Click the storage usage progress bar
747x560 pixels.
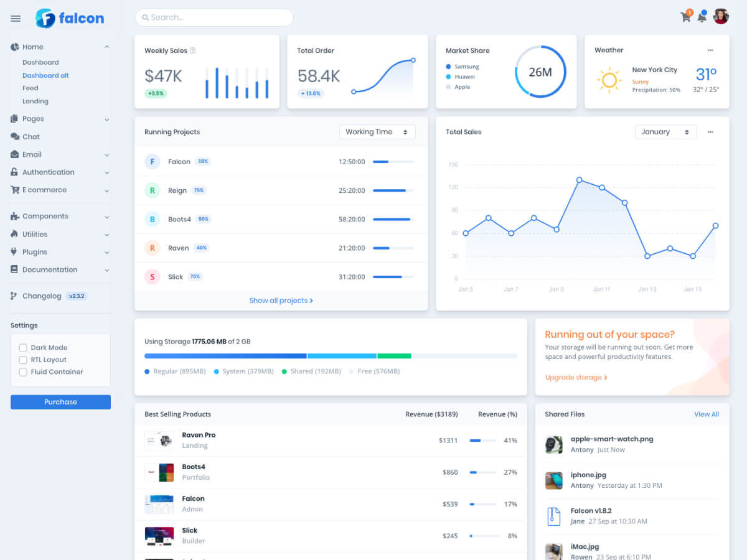[330, 355]
